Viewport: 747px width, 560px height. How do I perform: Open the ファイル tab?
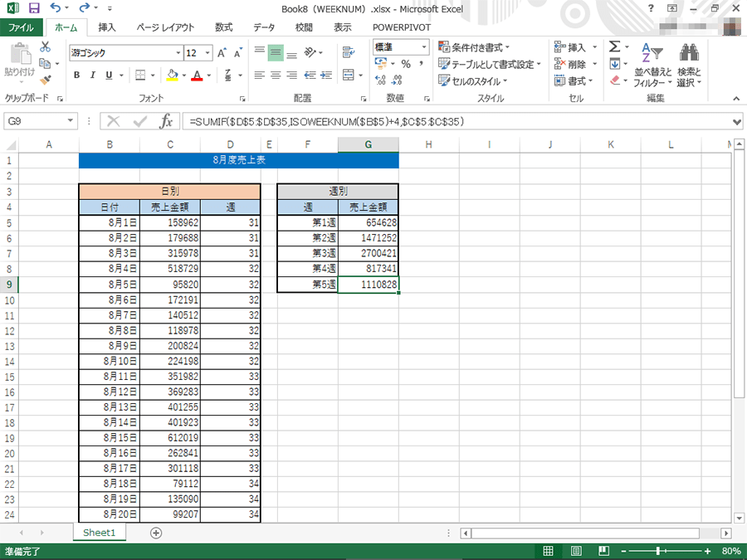(21, 27)
